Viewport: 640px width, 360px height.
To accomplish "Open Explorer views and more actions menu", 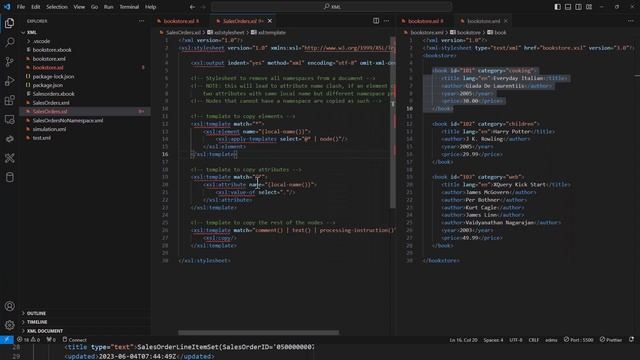I will coord(141,21).
